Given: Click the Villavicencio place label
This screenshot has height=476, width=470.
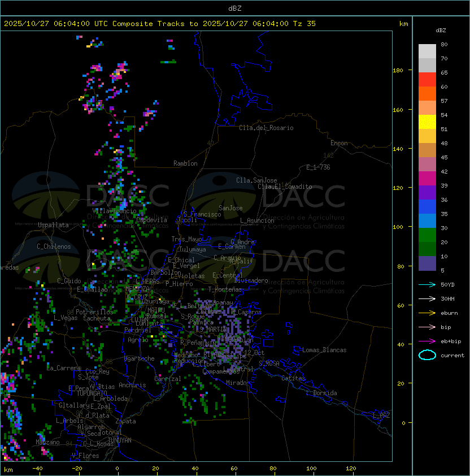Looking at the screenshot, I should 114,211.
